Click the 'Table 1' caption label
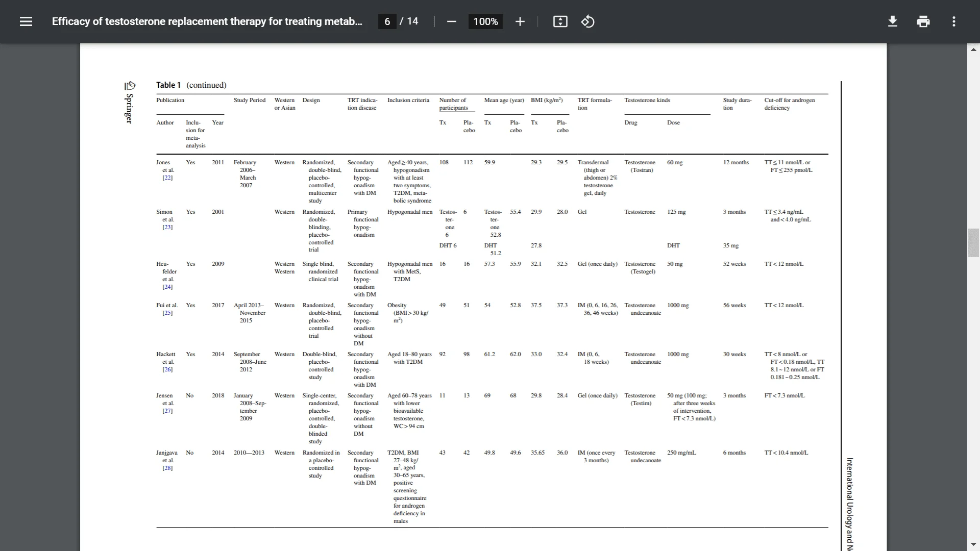 (x=168, y=85)
